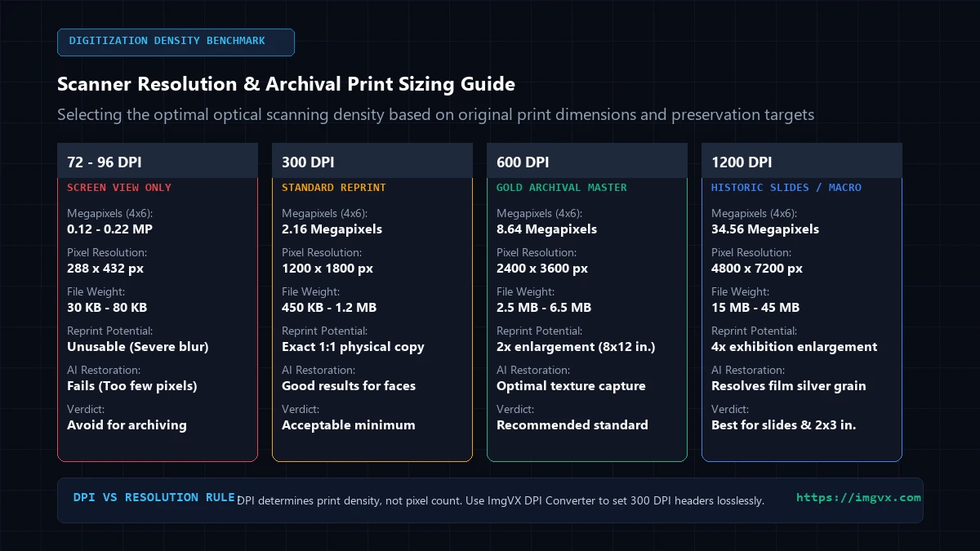Click the STANDARD REPRINT label

[334, 188]
